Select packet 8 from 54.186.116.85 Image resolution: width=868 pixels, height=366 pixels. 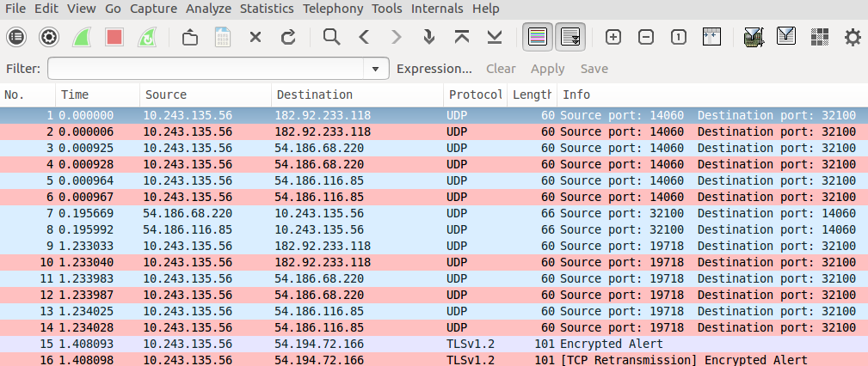(434, 229)
